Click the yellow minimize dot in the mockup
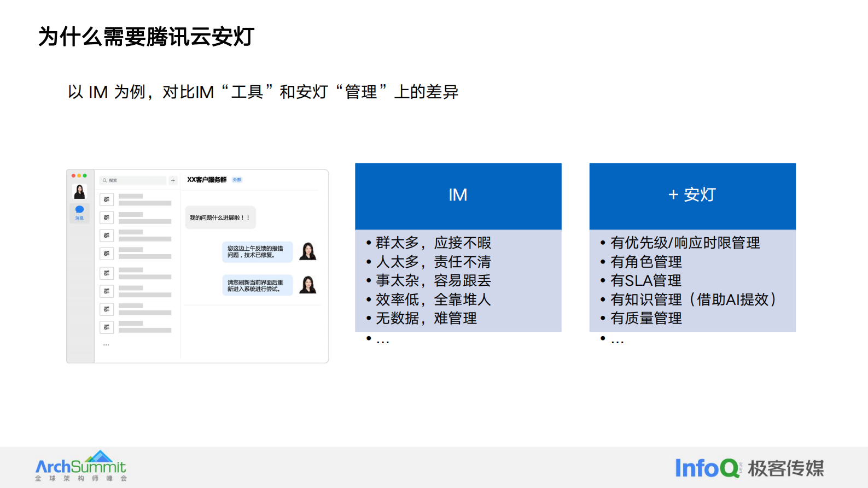Viewport: 868px width, 488px height. (79, 175)
